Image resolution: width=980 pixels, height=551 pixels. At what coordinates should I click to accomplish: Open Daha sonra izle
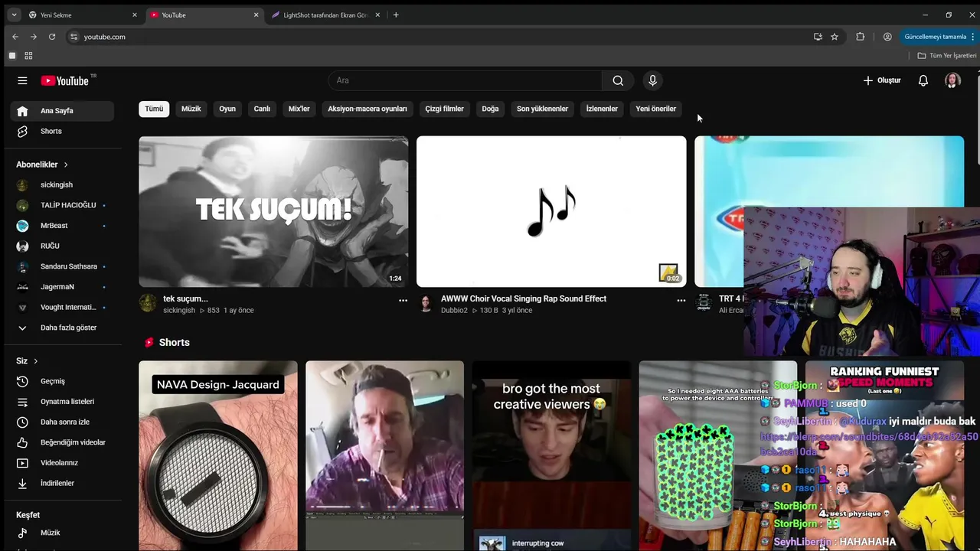tap(62, 422)
